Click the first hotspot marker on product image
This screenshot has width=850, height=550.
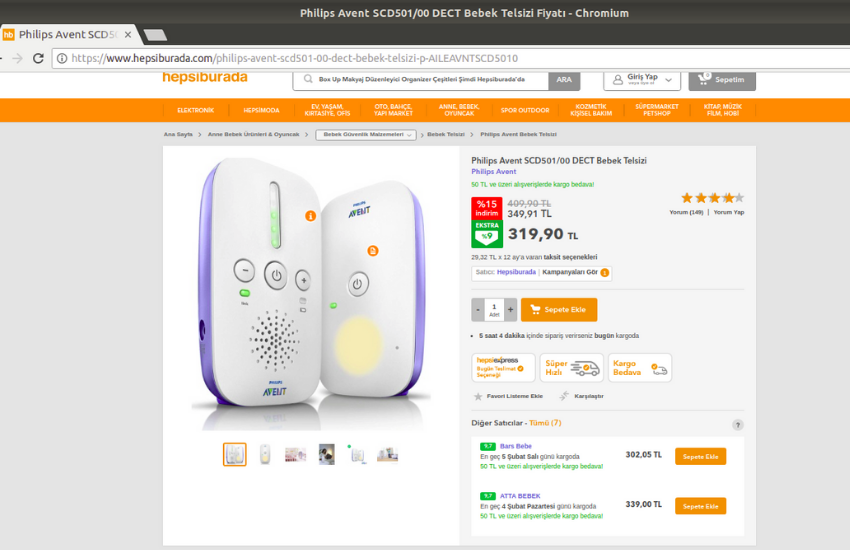(311, 215)
